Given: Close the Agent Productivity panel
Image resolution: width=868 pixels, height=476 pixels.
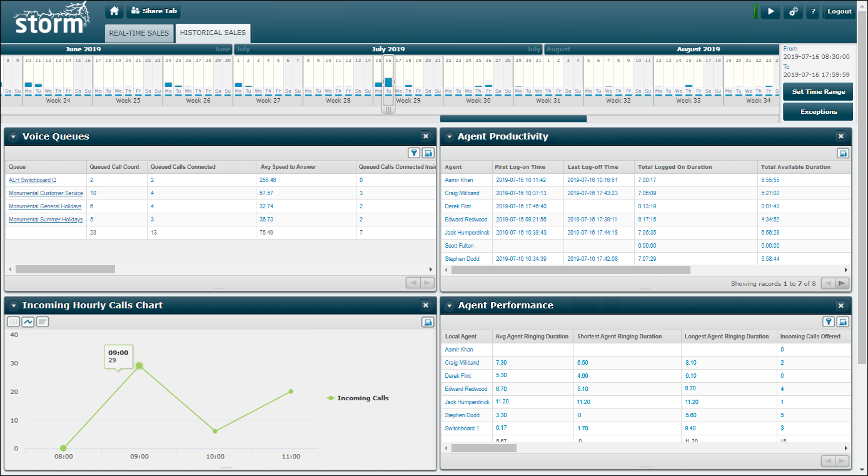Looking at the screenshot, I should coord(841,136).
